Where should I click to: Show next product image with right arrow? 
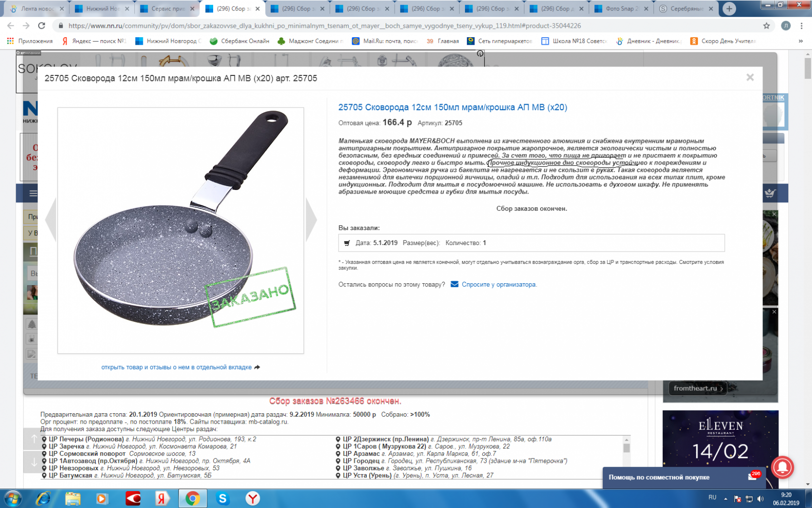coord(311,219)
